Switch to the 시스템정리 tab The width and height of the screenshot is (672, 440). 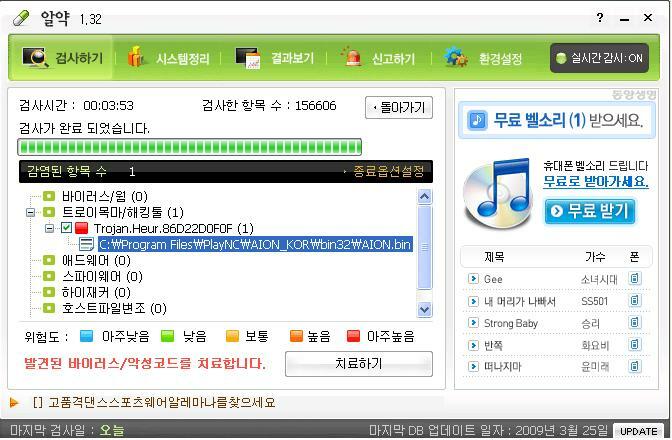pyautogui.click(x=168, y=57)
